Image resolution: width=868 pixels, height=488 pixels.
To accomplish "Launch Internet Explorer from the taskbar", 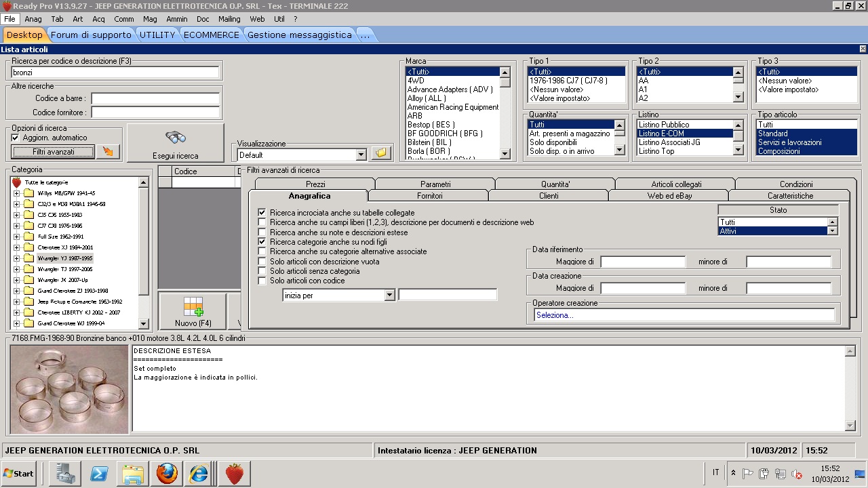I will tap(199, 474).
